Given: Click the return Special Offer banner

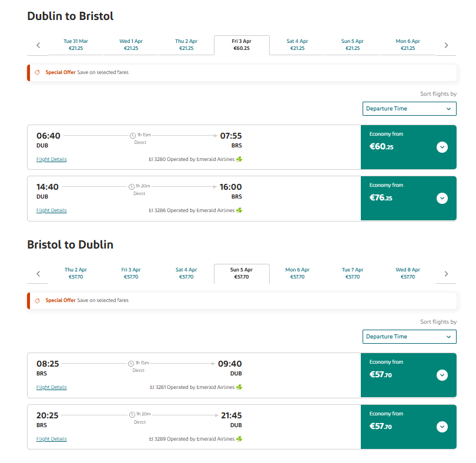Looking at the screenshot, I should (242, 301).
